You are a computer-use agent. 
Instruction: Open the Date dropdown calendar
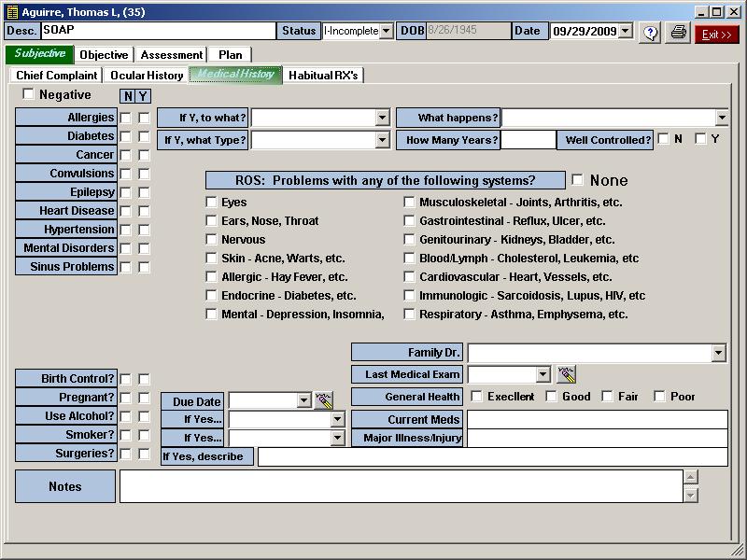point(625,31)
